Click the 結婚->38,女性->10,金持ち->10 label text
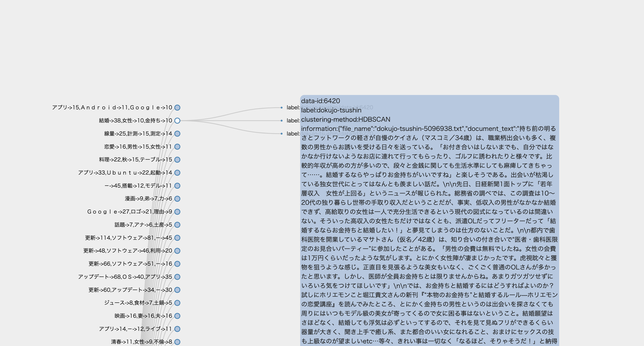The height and width of the screenshot is (346, 644). tap(135, 121)
